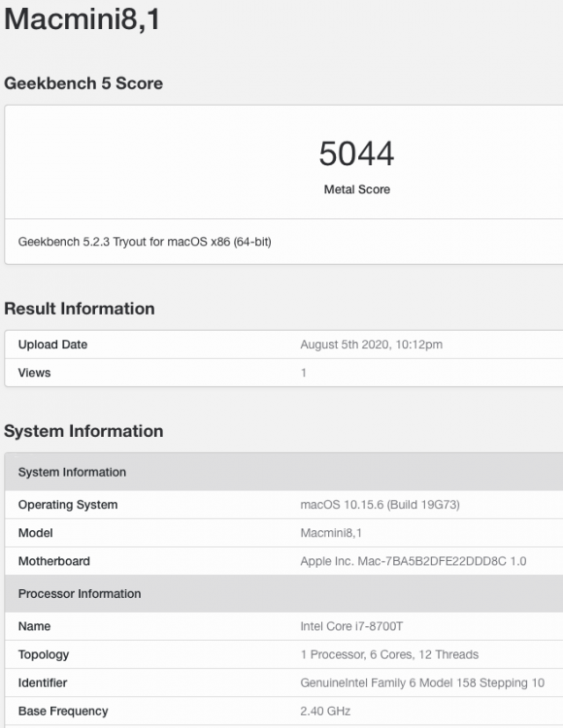
Task: Click the Identifier label
Action: tap(43, 683)
